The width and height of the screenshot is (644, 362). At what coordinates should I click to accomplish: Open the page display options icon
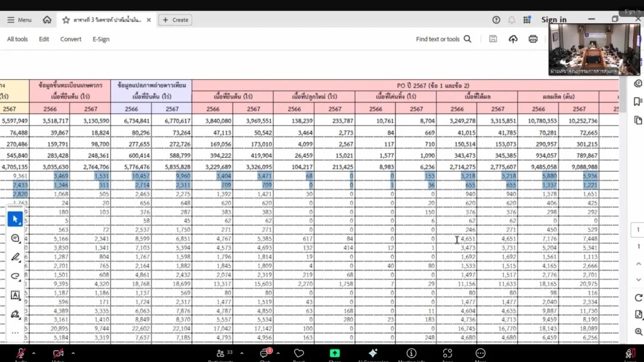[638, 315]
